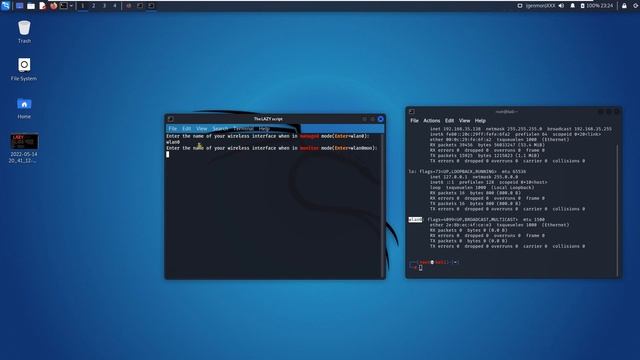Image resolution: width=640 pixels, height=360 pixels.
Task: Open File menu in LAZY script window
Action: 173,129
